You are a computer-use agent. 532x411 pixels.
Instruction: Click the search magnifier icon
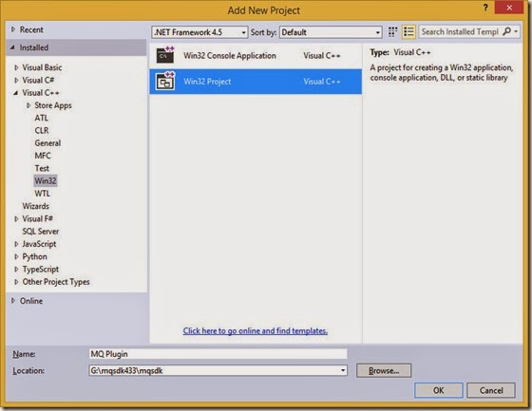tap(507, 31)
